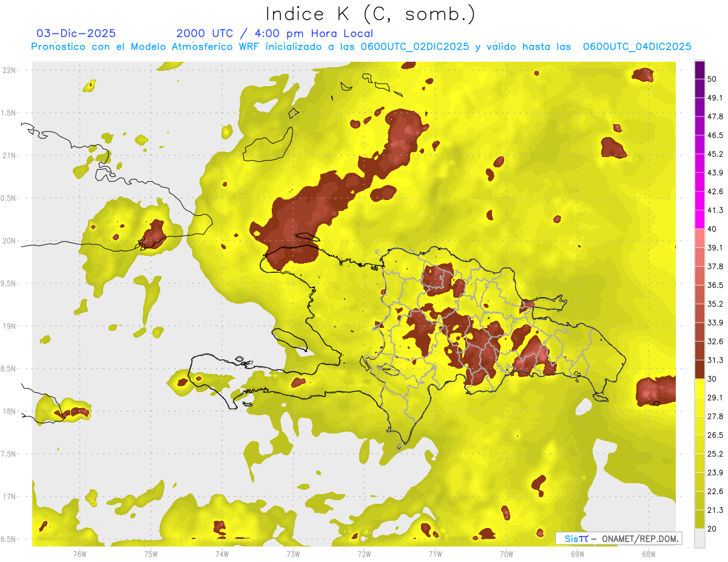Select the gray swatch below 20 on color bar
This screenshot has width=728, height=562.
(x=699, y=538)
